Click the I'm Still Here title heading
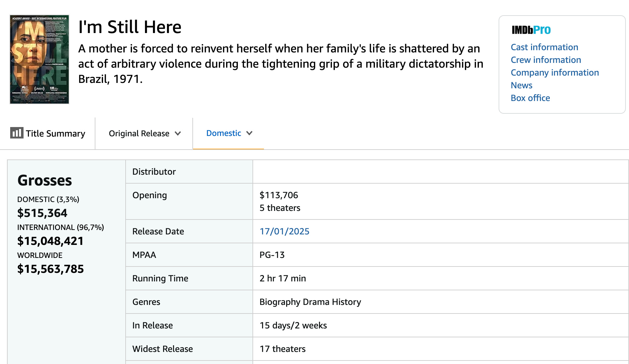 (x=130, y=27)
